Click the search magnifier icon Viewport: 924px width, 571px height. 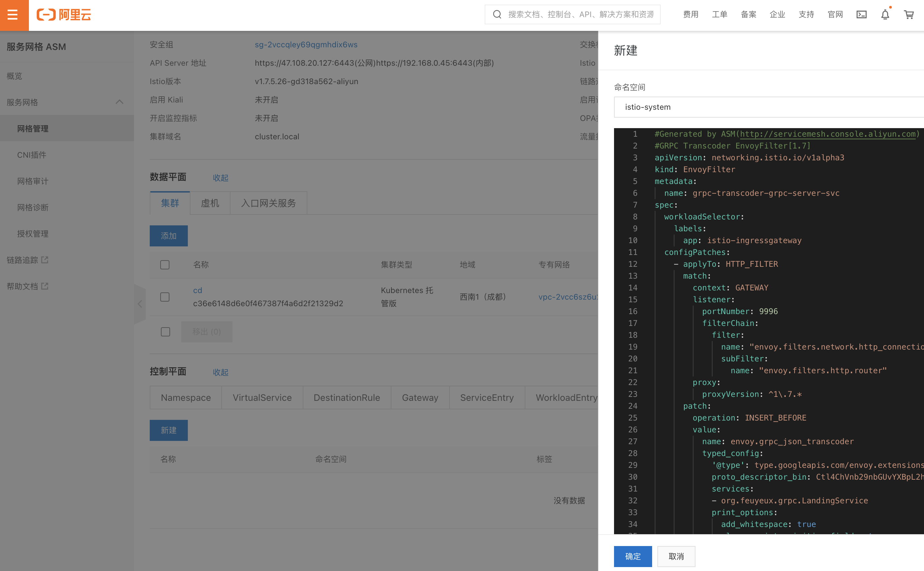click(x=497, y=14)
